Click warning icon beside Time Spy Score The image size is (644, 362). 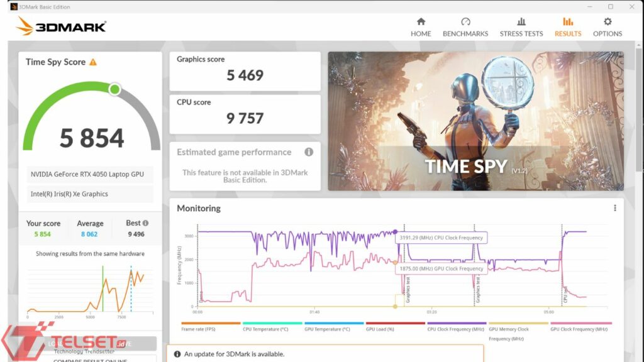[93, 62]
